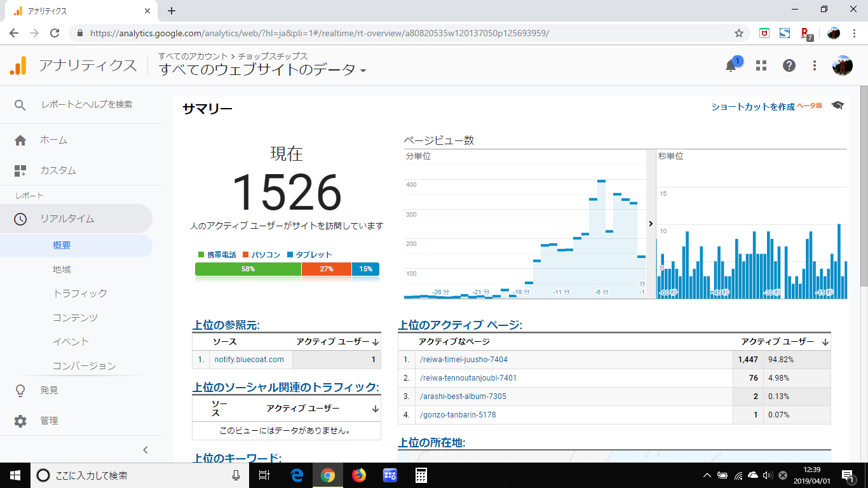Select イベント in the Realtime menu

tap(71, 342)
